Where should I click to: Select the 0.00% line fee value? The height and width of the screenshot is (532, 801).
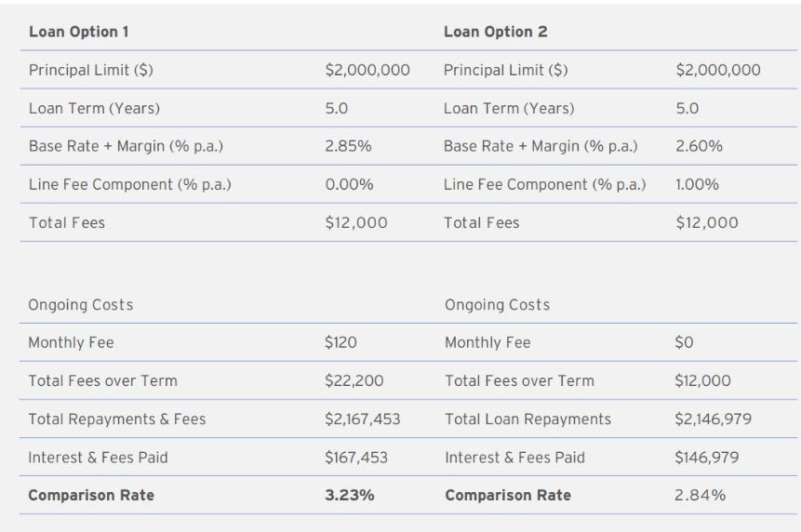pos(349,184)
